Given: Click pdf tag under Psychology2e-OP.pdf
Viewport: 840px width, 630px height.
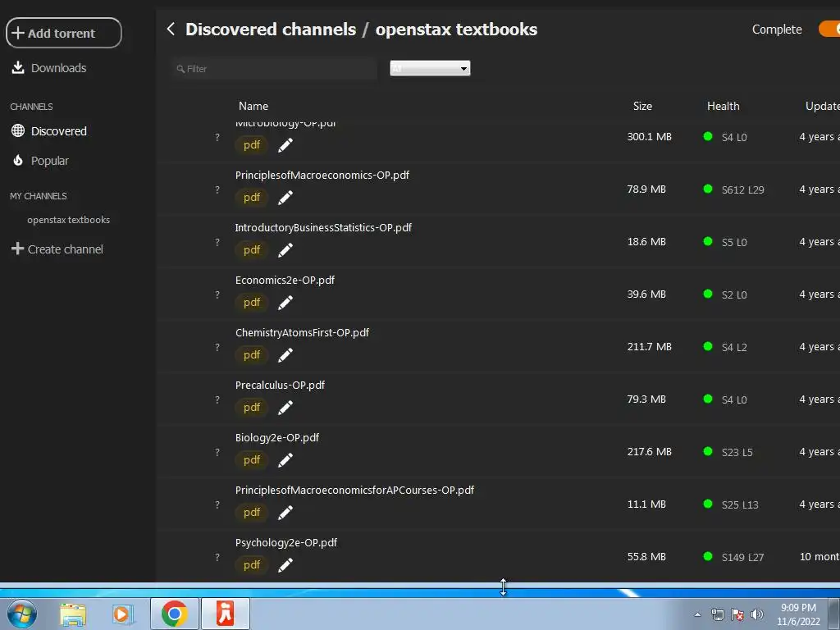Looking at the screenshot, I should (251, 564).
